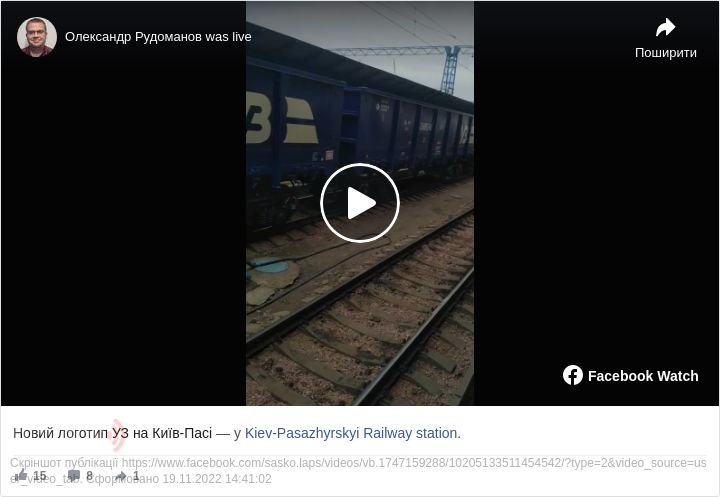
Task: Click the caption text Новий логотип УЗ
Action: [71, 433]
